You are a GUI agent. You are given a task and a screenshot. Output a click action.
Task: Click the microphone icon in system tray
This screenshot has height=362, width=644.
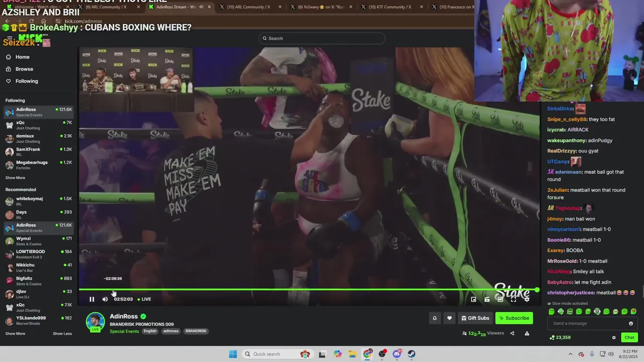coord(592,354)
